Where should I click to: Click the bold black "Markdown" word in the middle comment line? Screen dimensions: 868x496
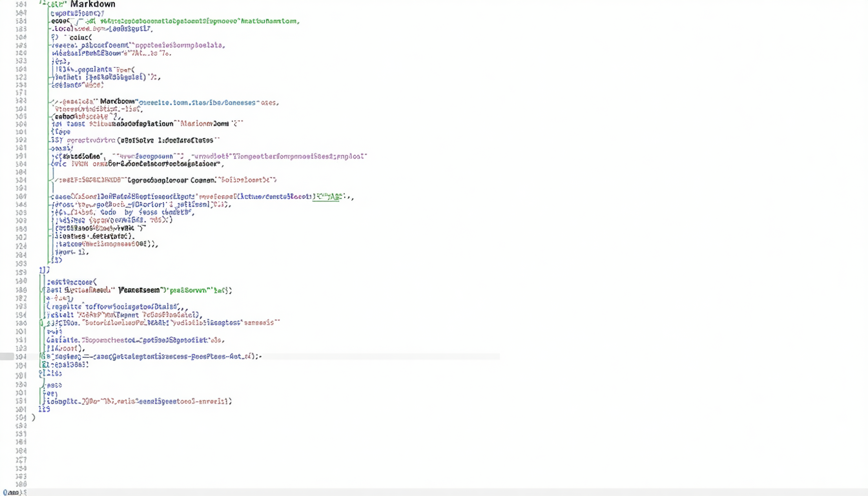point(119,102)
